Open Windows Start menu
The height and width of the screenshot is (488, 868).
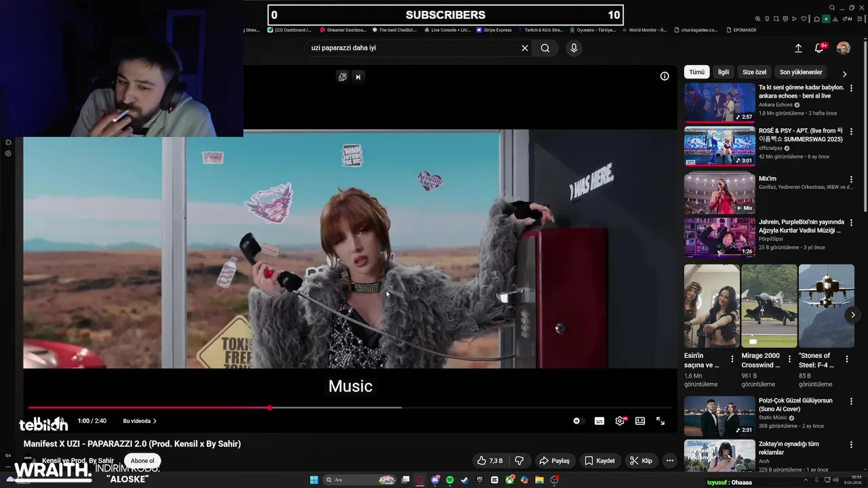pyautogui.click(x=314, y=480)
